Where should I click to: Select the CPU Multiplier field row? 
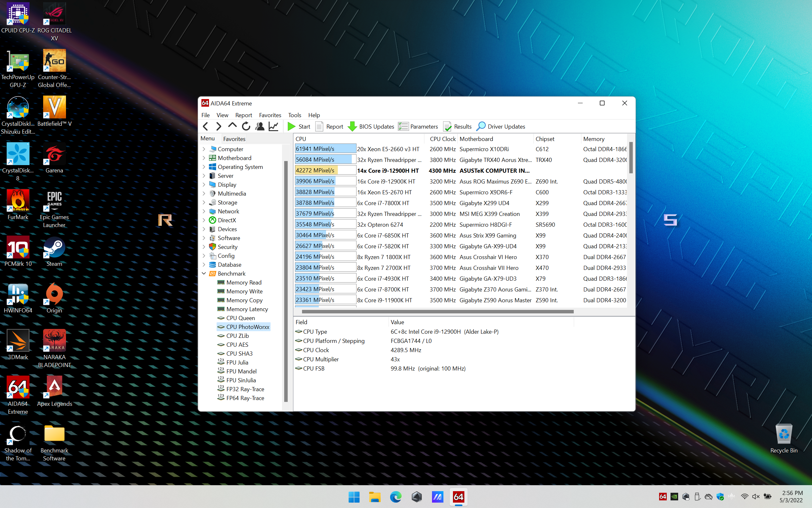[434, 359]
